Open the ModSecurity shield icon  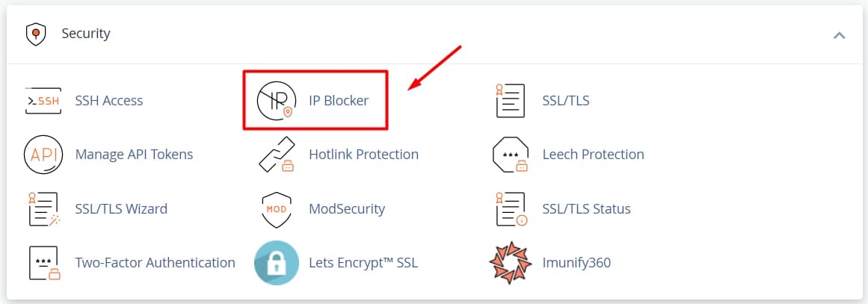point(276,209)
